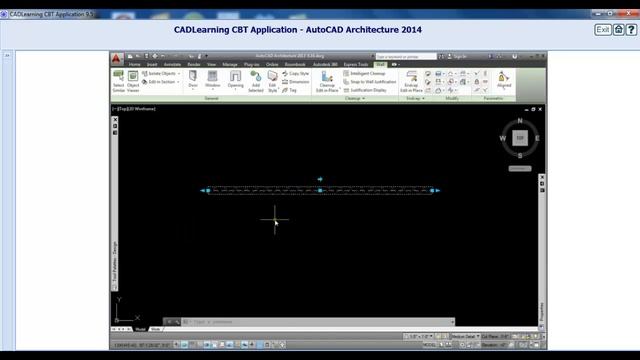Click the CADLearning home icon
The width and height of the screenshot is (640, 360).
tap(619, 30)
